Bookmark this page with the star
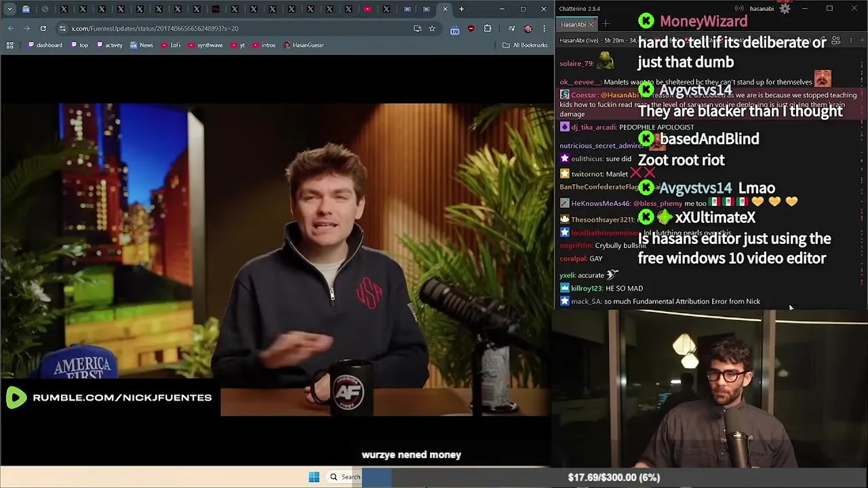The height and width of the screenshot is (488, 868). (x=432, y=28)
